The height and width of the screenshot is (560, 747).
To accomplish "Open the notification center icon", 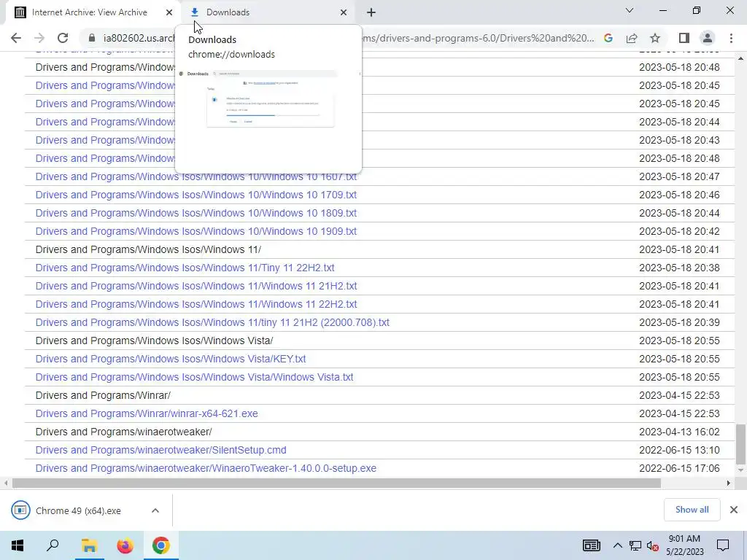I will click(x=723, y=545).
